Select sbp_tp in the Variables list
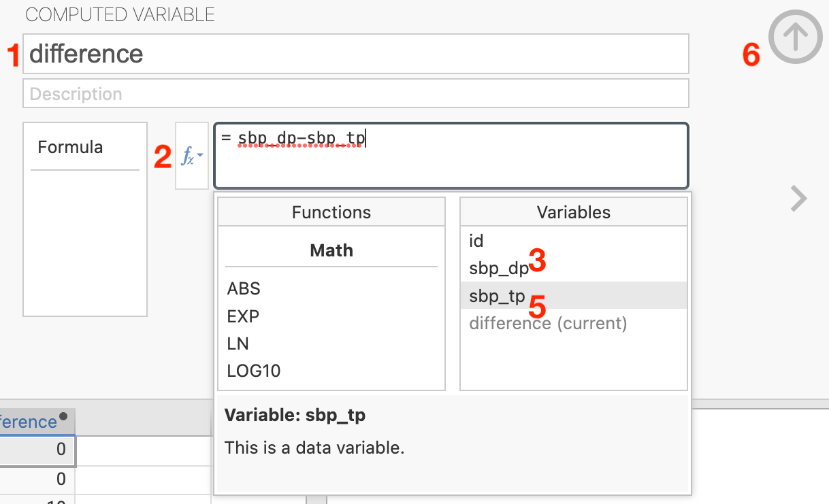This screenshot has height=504, width=829. pyautogui.click(x=497, y=296)
